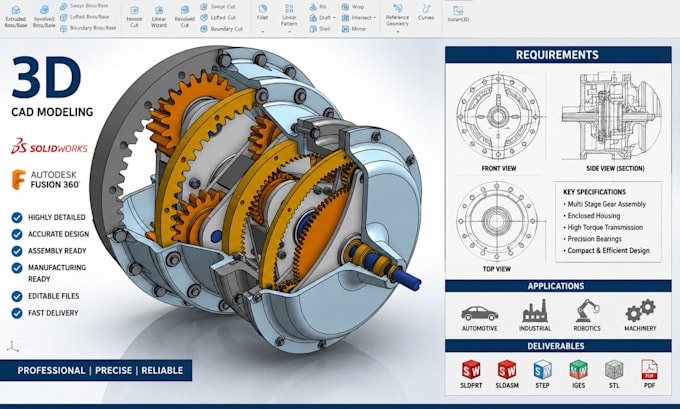This screenshot has width=680, height=409.
Task: Open the Intersect dropdown arrow
Action: point(375,18)
